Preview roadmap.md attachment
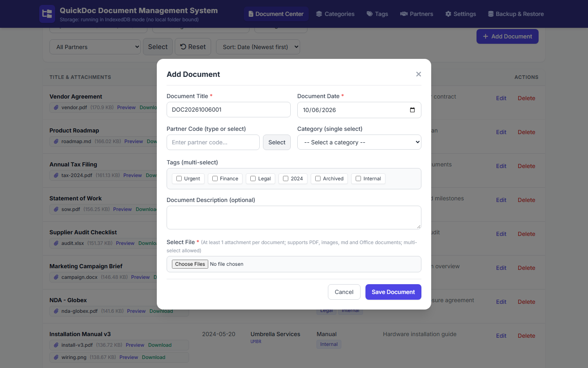This screenshot has height=368, width=588. pos(134,141)
